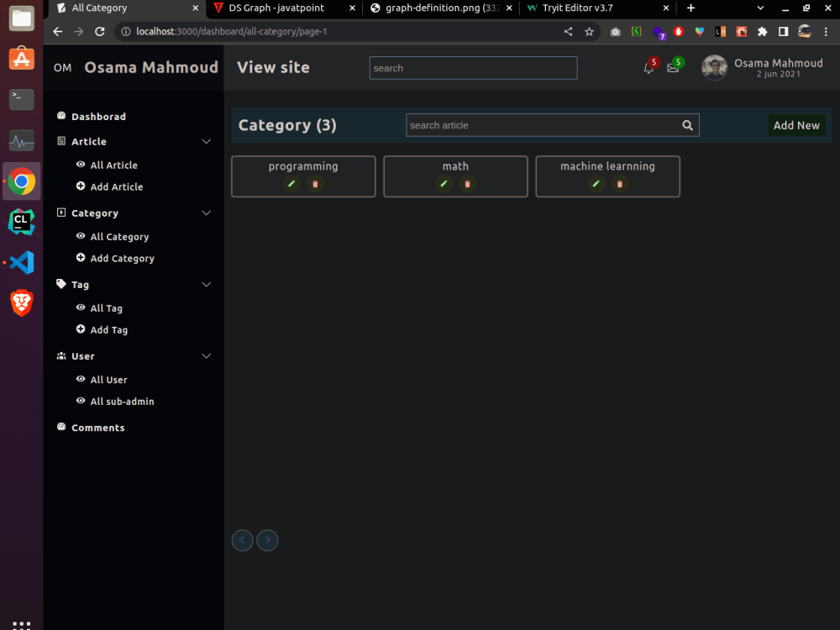The image size is (840, 630).
Task: Open messages envelope icon
Action: coord(673,68)
